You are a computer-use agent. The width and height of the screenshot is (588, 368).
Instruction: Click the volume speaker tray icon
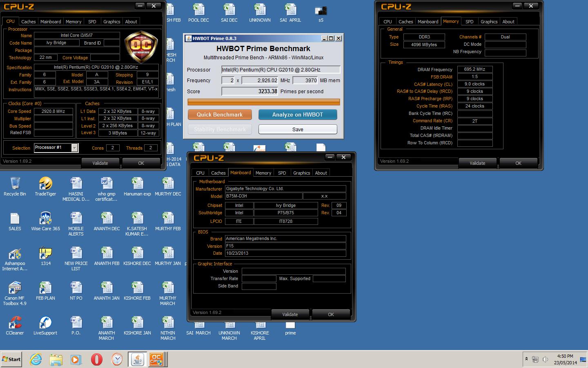point(545,359)
